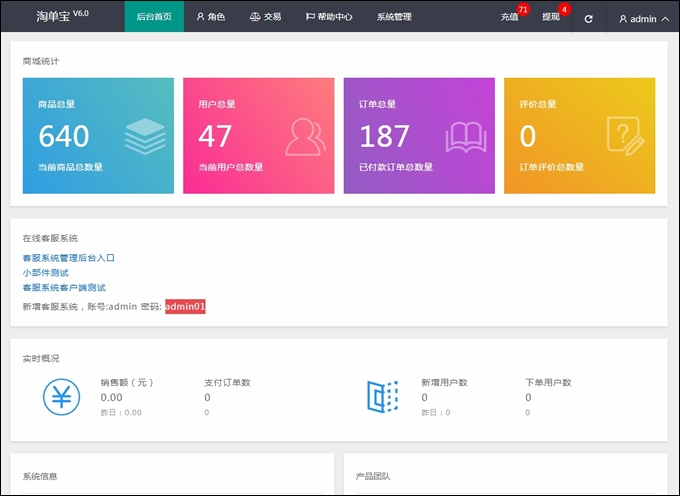Click the 提现 notification item
680x496 pixels.
[551, 17]
